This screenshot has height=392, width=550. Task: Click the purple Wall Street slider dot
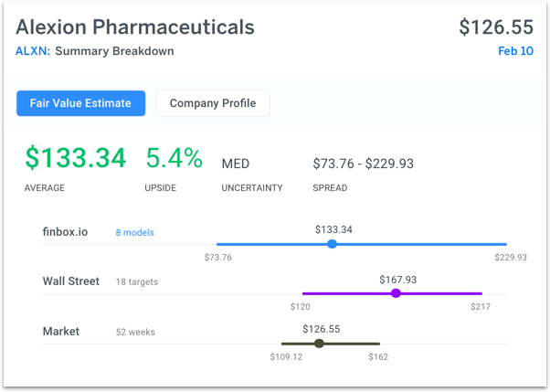click(x=396, y=293)
